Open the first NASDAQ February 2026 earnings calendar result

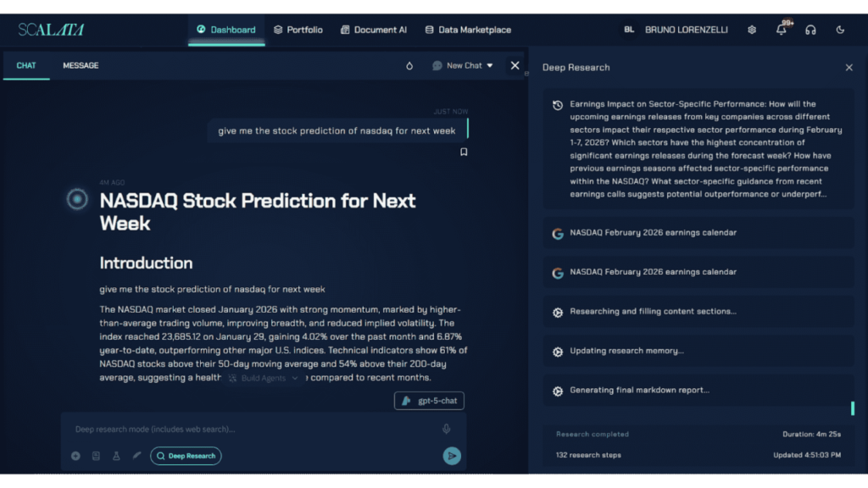coord(653,233)
